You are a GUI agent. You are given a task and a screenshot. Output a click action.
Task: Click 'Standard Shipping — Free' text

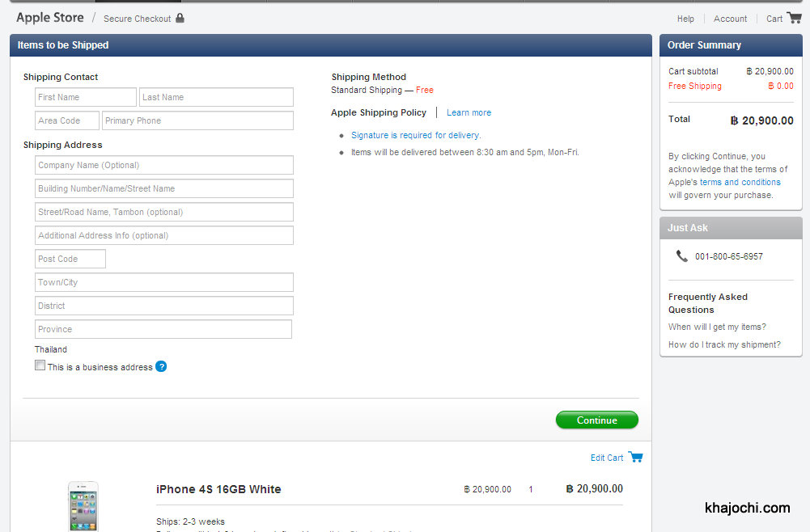coord(382,90)
